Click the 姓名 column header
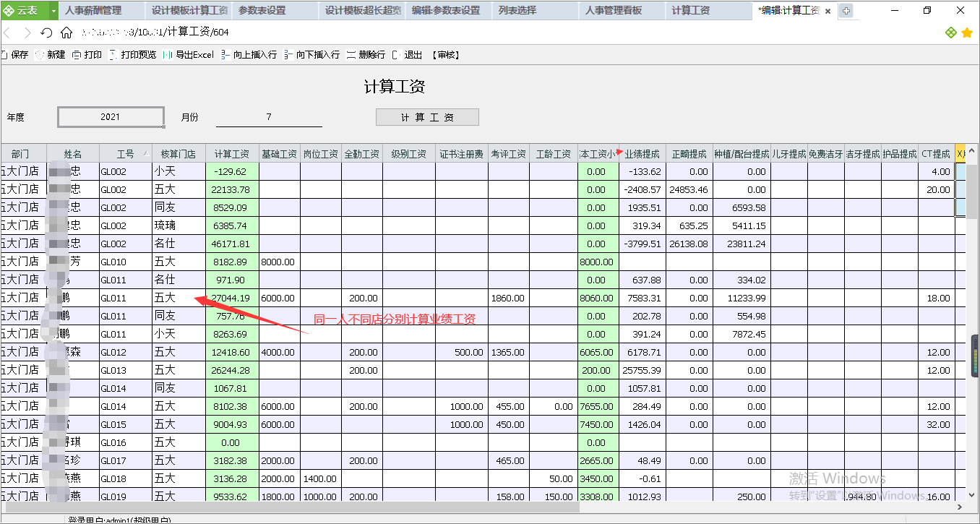Image resolution: width=980 pixels, height=524 pixels. (x=73, y=154)
